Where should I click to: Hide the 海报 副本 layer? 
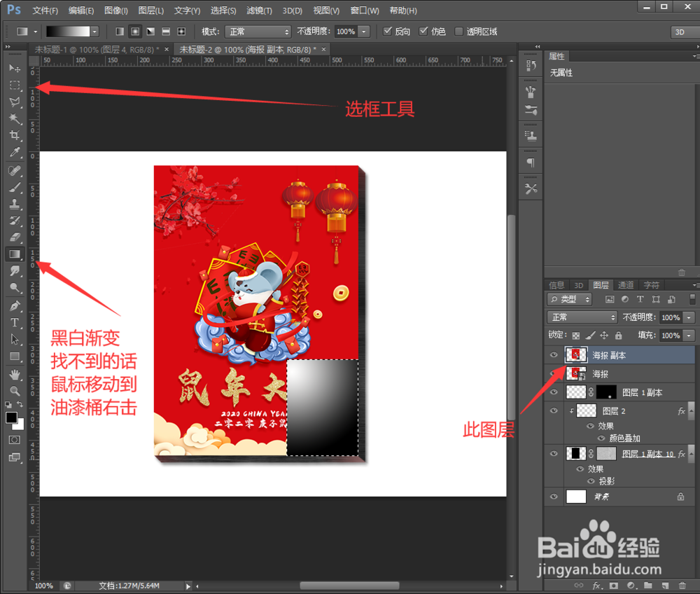pos(554,355)
